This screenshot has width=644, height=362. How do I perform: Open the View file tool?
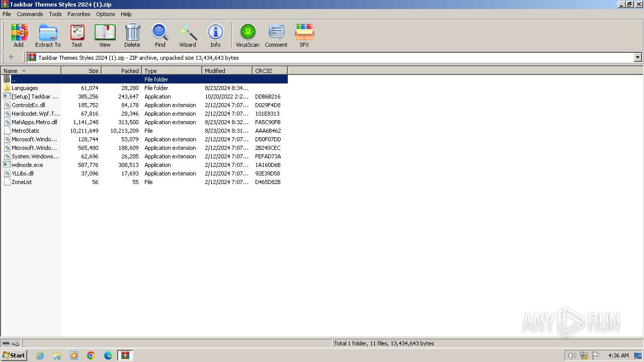[x=105, y=35]
